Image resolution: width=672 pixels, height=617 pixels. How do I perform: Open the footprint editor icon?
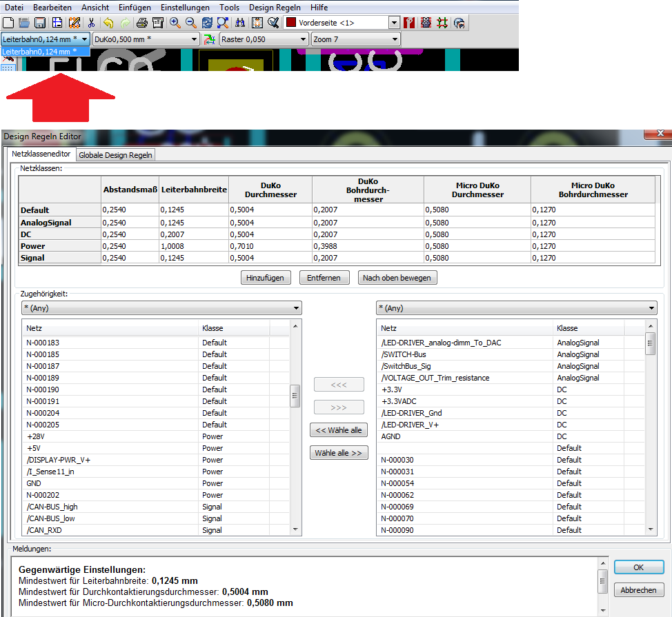[x=74, y=23]
